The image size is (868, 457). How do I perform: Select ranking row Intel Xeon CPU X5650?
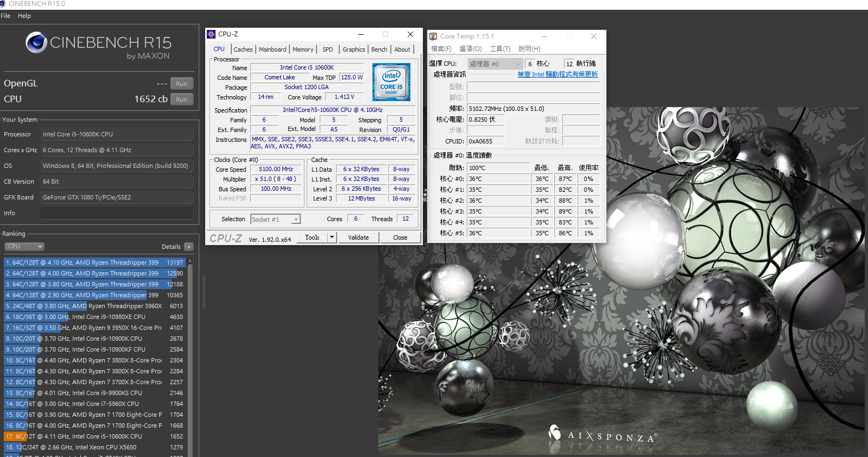(x=95, y=447)
